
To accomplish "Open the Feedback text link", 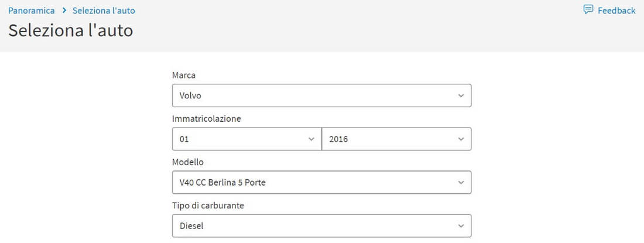I will point(616,11).
